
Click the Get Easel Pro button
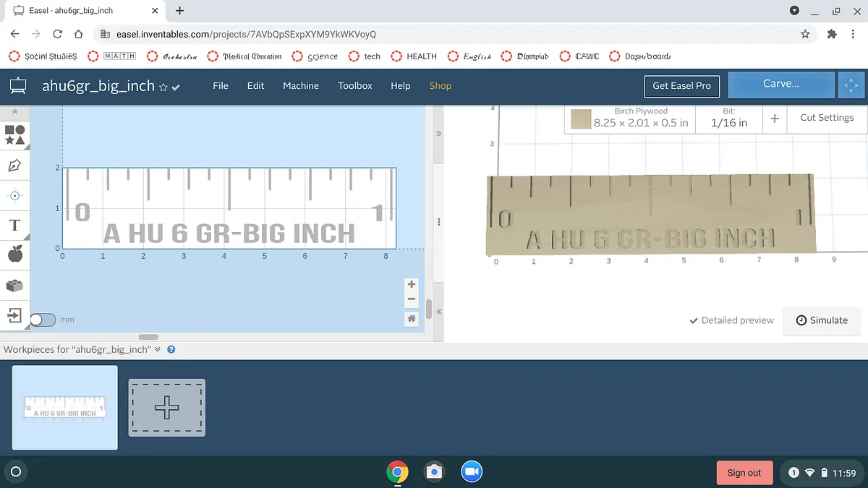pos(681,85)
